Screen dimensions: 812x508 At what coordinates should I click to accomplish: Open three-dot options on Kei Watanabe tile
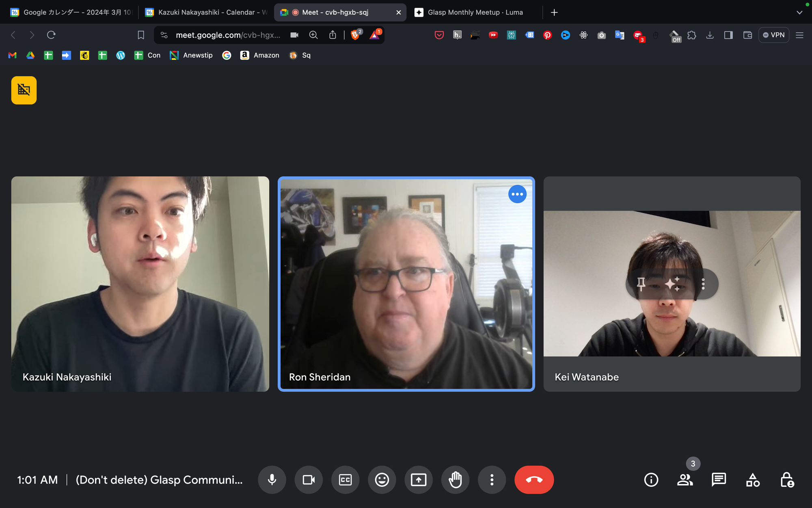[703, 284]
